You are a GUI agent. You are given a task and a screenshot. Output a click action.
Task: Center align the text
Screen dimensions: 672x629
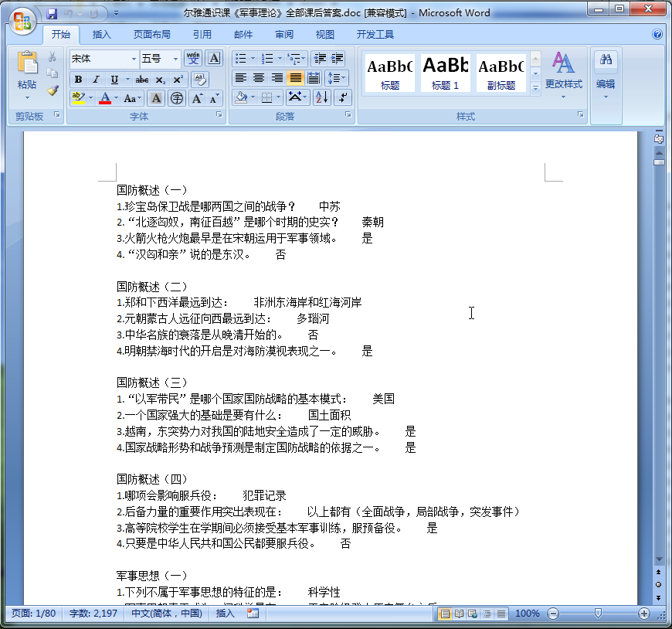coord(259,78)
